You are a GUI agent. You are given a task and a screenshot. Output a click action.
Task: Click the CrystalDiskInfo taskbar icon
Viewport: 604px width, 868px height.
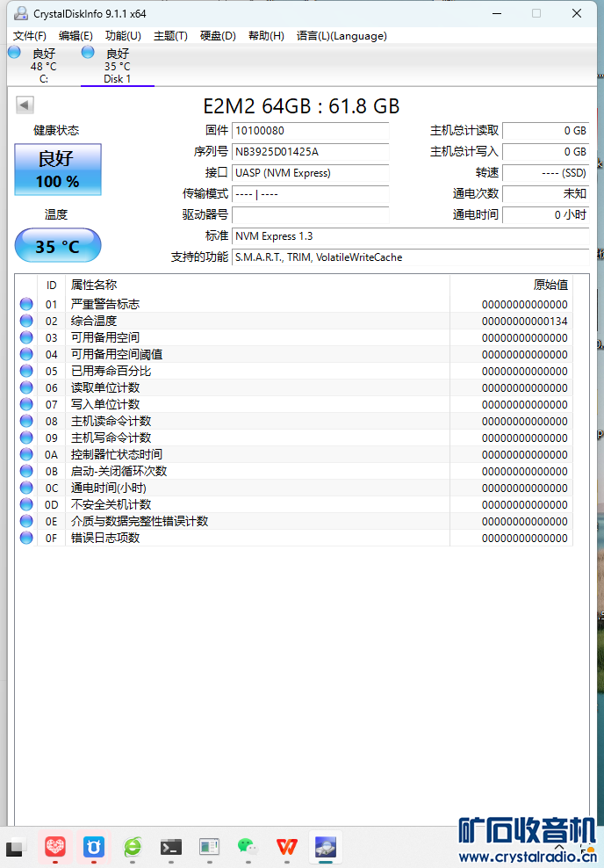pyautogui.click(x=326, y=846)
